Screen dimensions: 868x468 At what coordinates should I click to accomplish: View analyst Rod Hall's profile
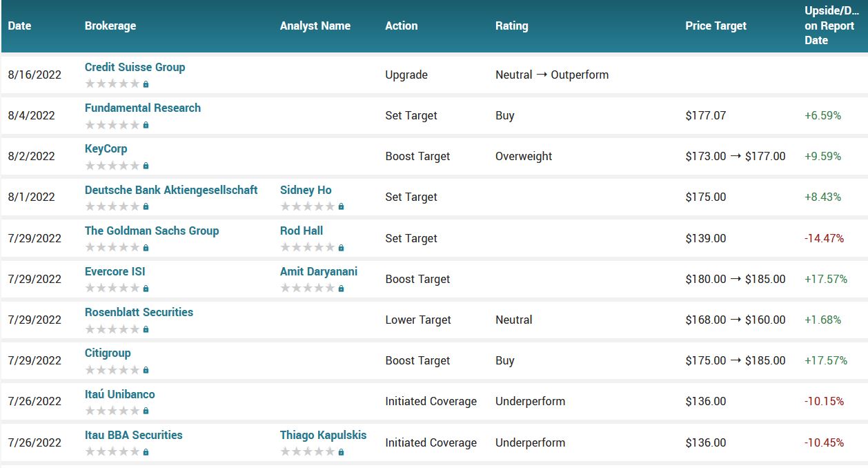(302, 231)
